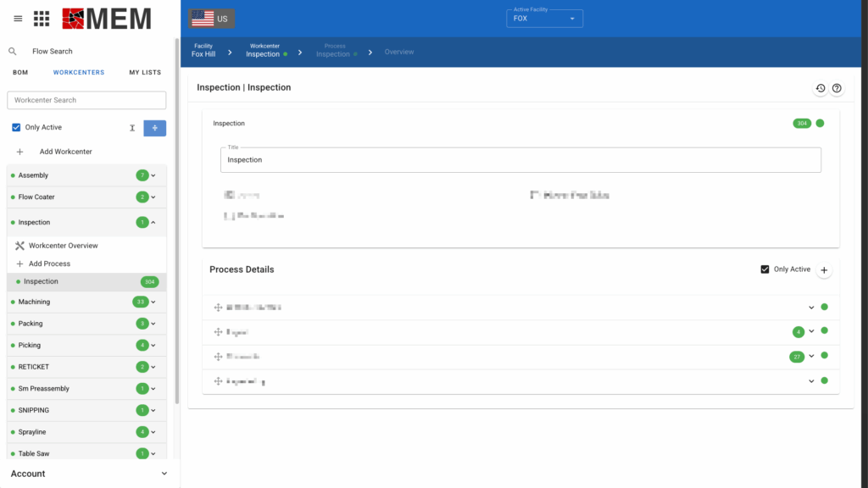Viewport: 868px width, 488px height.
Task: Click Add Workcenter
Action: (x=65, y=152)
